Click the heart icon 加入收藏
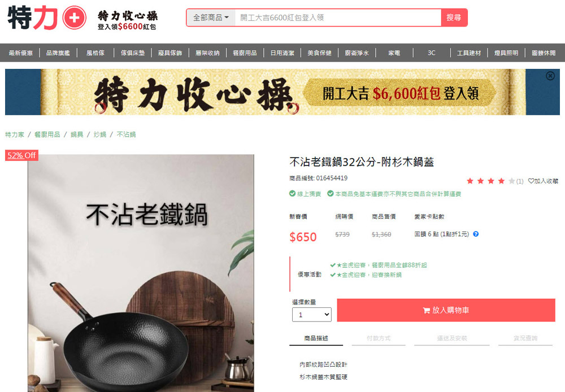 (531, 181)
